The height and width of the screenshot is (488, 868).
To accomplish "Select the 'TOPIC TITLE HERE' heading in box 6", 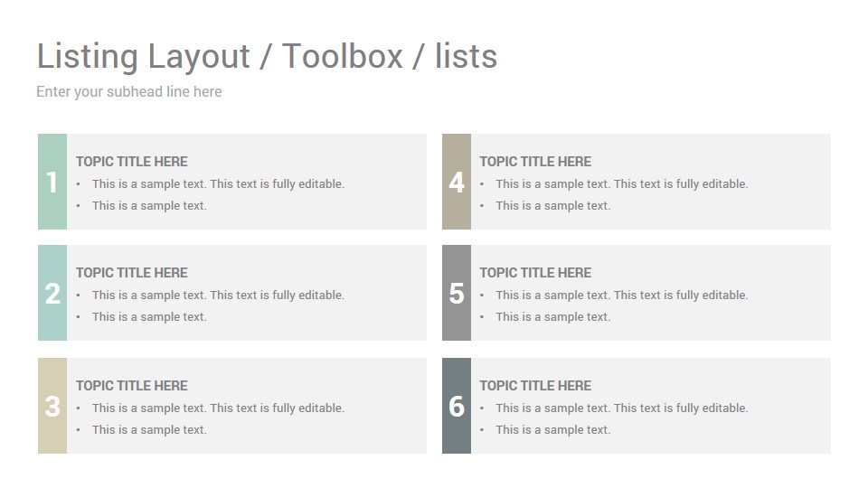I will [x=535, y=386].
